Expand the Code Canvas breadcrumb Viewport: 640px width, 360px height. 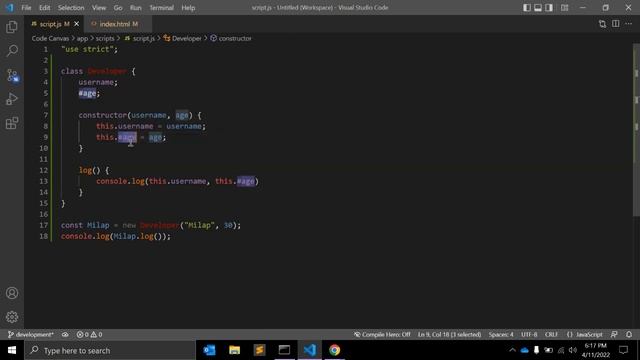click(50, 38)
